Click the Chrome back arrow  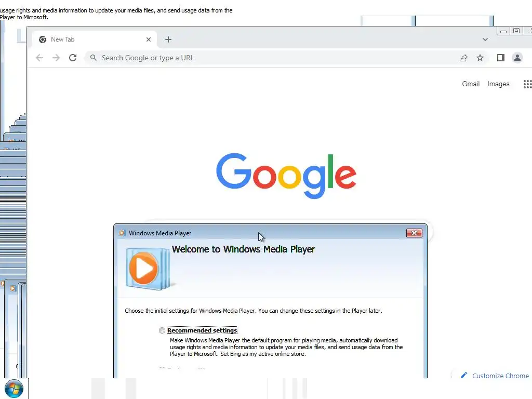pos(39,58)
